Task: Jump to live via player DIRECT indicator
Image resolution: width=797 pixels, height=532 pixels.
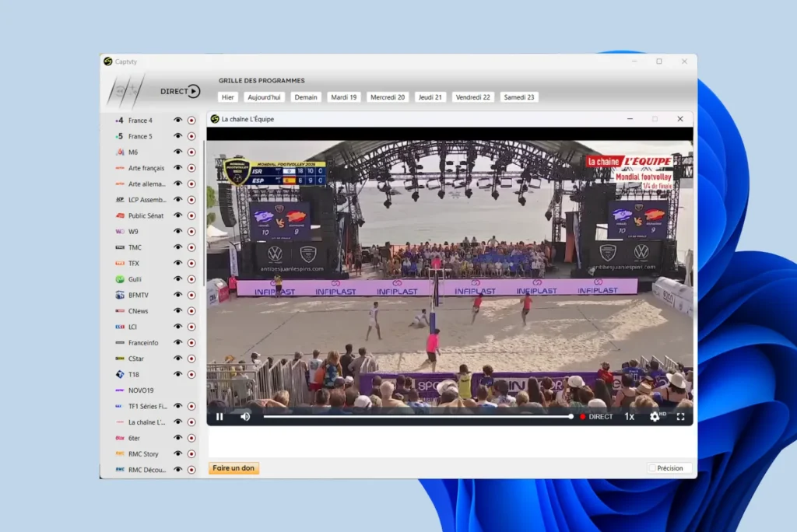Action: (x=596, y=417)
